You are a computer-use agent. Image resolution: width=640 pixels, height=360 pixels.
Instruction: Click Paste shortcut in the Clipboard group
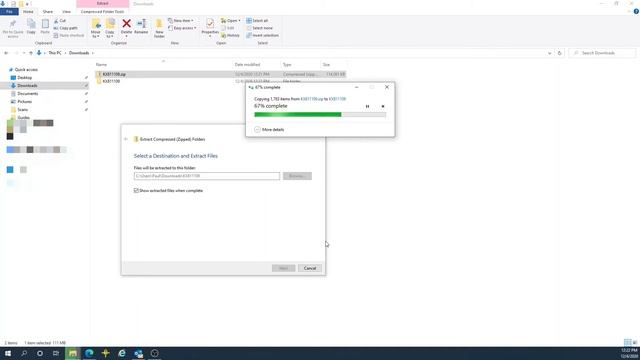click(69, 36)
